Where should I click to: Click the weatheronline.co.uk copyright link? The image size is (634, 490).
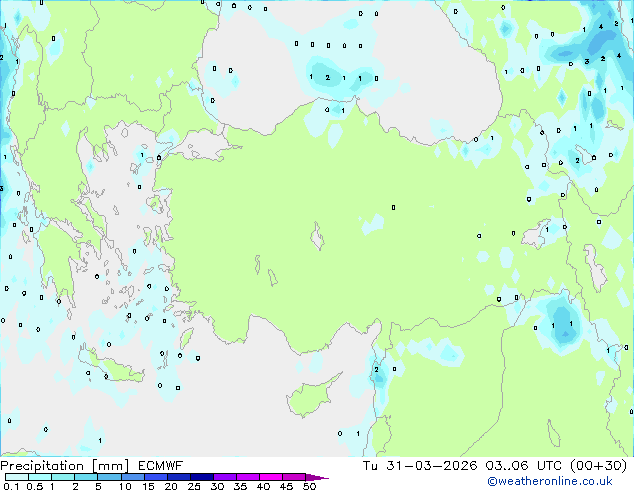pyautogui.click(x=550, y=481)
